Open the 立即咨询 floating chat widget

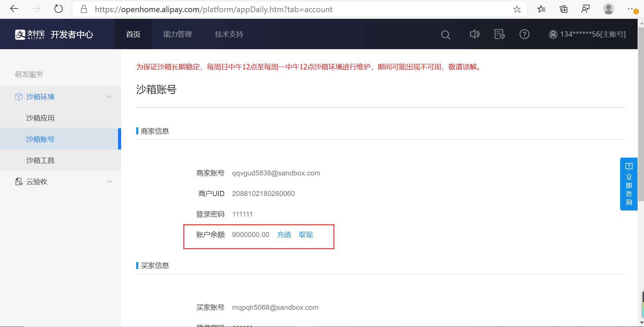point(629,184)
